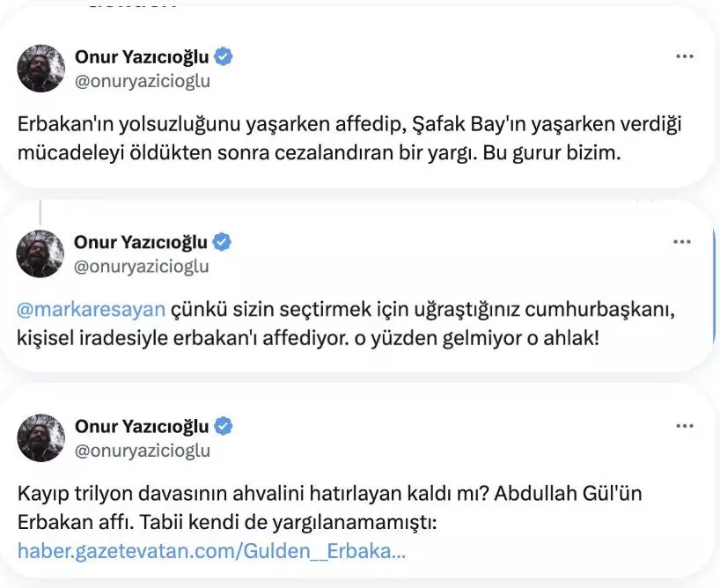
Task: Select the avatar on the Kayıp trilyon tweet
Action: pyautogui.click(x=41, y=438)
